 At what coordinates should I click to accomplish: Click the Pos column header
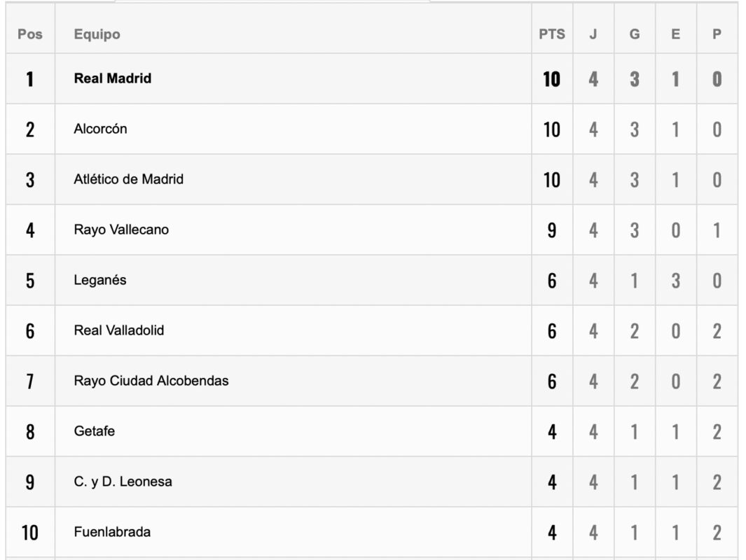point(30,34)
